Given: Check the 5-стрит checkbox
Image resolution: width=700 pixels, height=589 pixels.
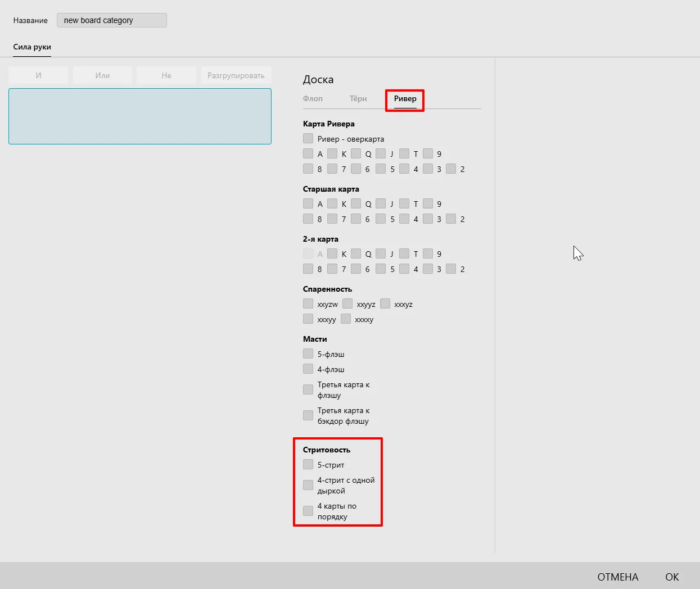Looking at the screenshot, I should (308, 464).
